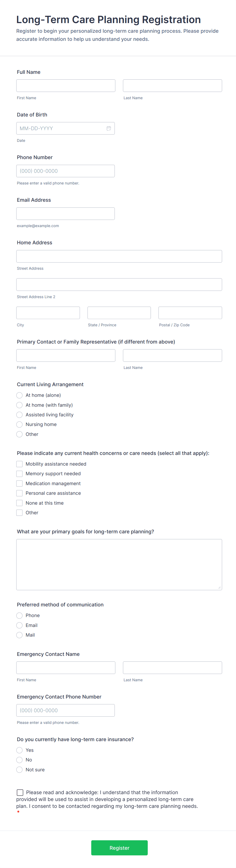
Task: Check the consent acknowledgment box
Action: point(20,792)
